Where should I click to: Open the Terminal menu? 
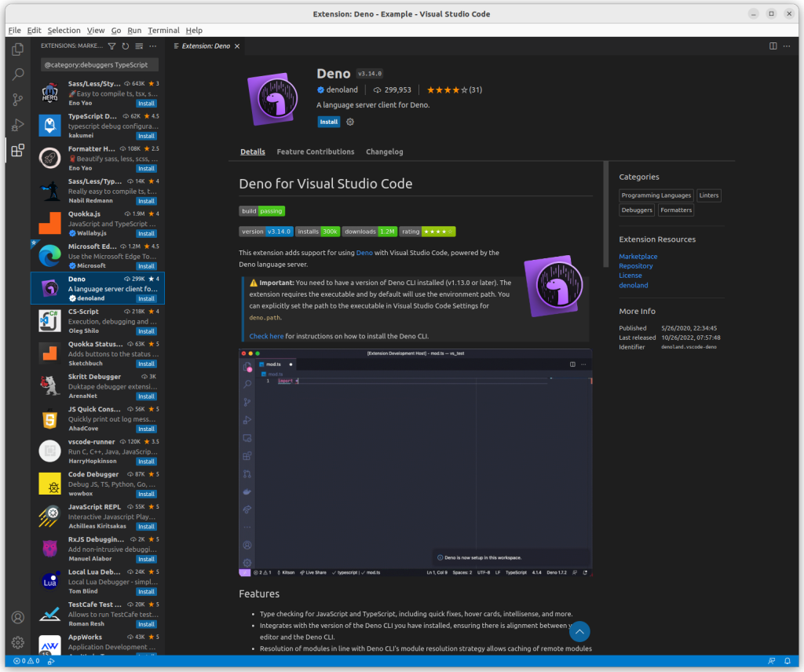[x=163, y=30]
